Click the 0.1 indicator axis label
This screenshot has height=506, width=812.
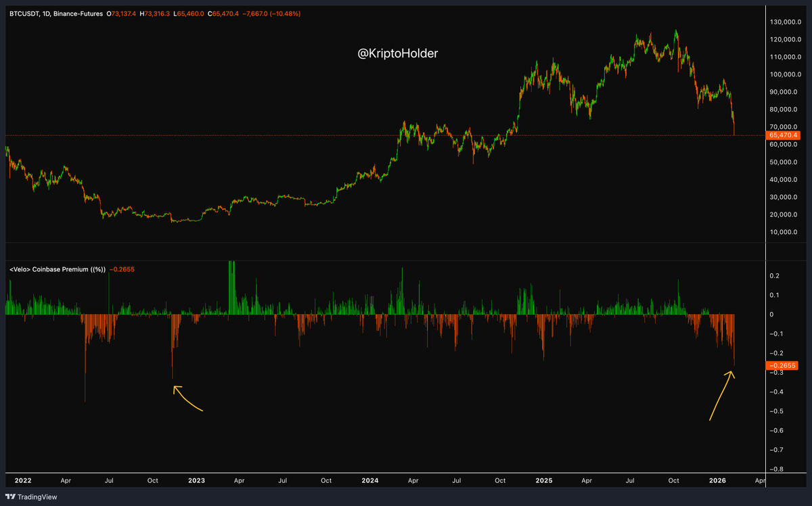pos(775,295)
